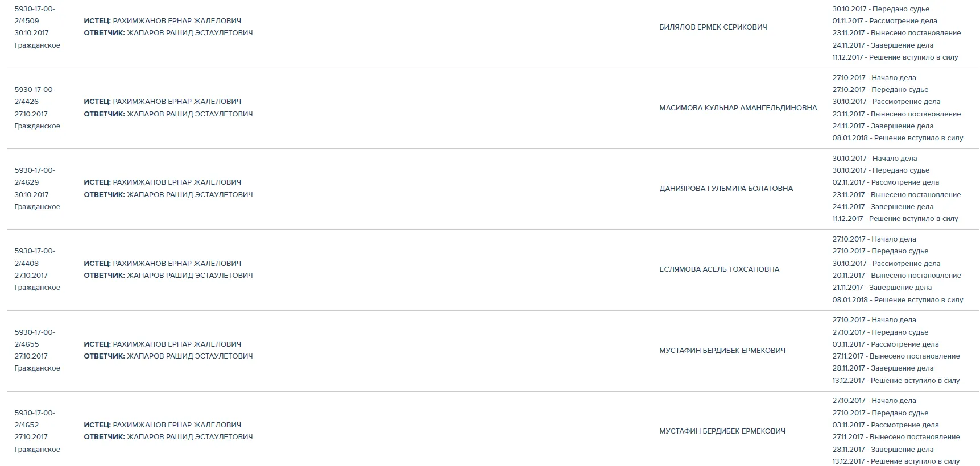Click judge name БИЛЯЛОВ ЕРМЕК СЕРИКОВИЧ
Image resolution: width=980 pixels, height=466 pixels.
click(713, 27)
